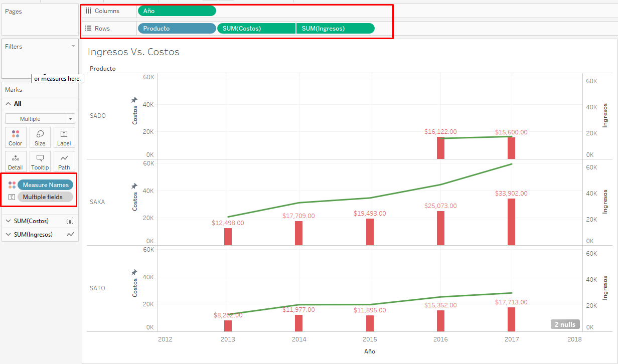The height and width of the screenshot is (364, 618).
Task: Collapse the All marks section
Action: coord(8,104)
